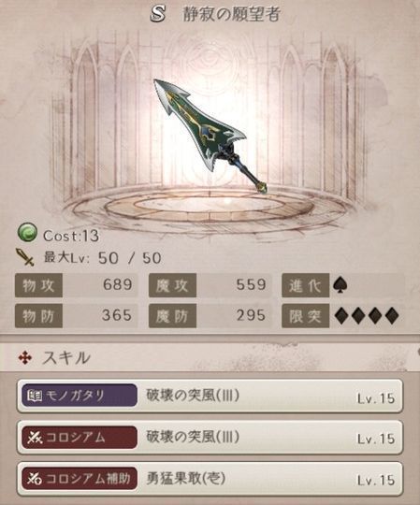
Task: Click the book icon on モノガタリ badge
Action: click(x=34, y=396)
